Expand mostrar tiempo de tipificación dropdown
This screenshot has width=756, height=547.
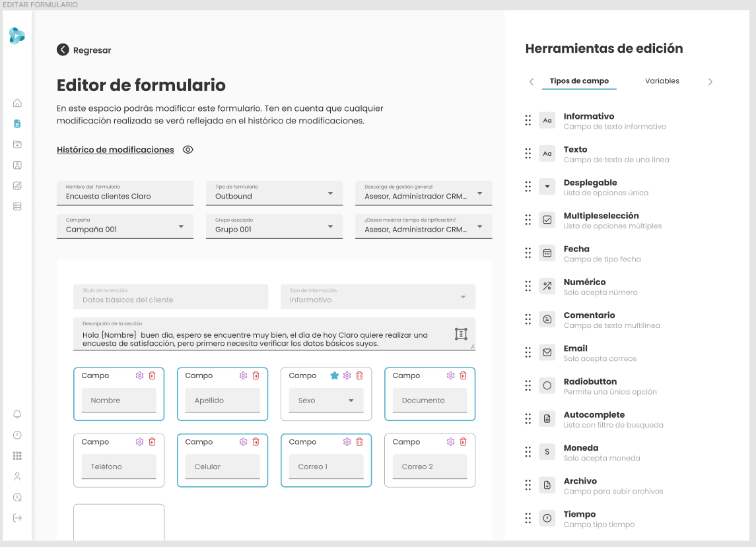pyautogui.click(x=480, y=226)
